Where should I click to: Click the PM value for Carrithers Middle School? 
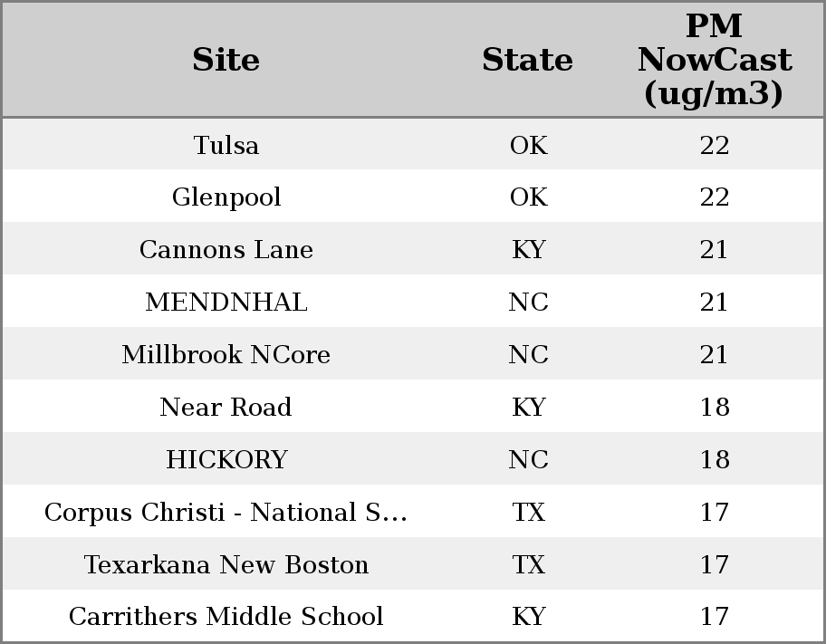click(714, 617)
